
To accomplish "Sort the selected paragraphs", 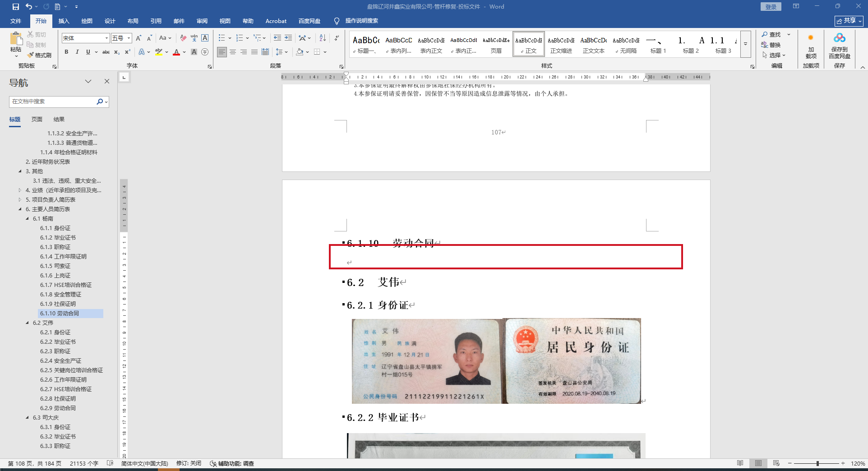I will click(323, 38).
